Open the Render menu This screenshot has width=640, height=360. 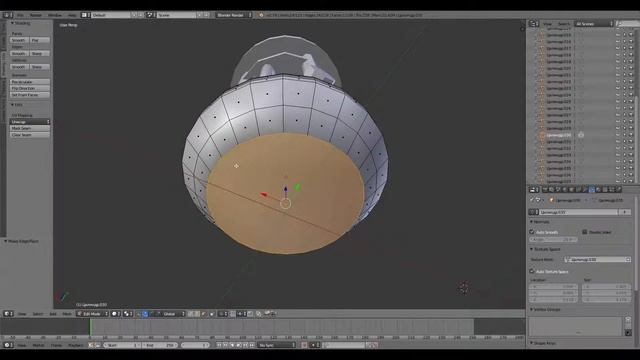click(x=36, y=15)
